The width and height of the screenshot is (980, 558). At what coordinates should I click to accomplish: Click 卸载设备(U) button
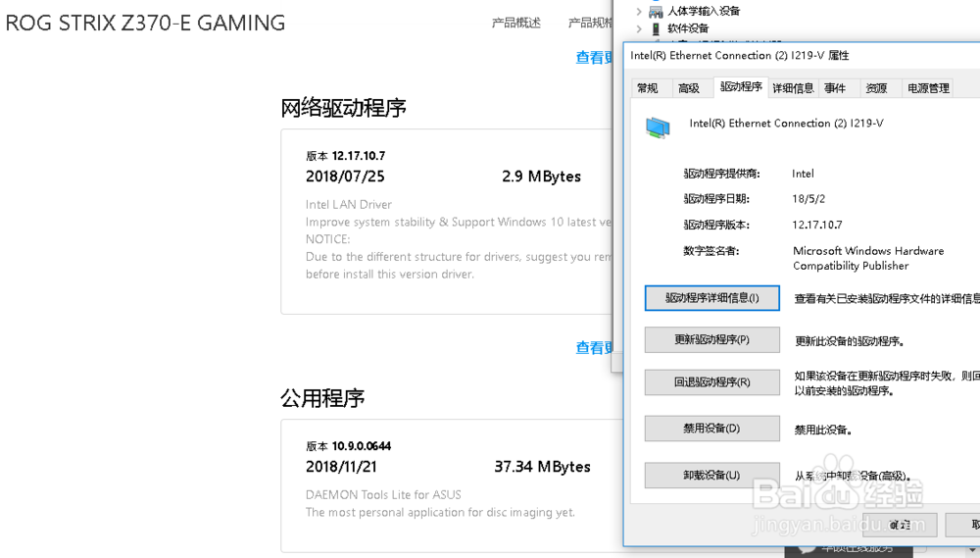pyautogui.click(x=711, y=476)
